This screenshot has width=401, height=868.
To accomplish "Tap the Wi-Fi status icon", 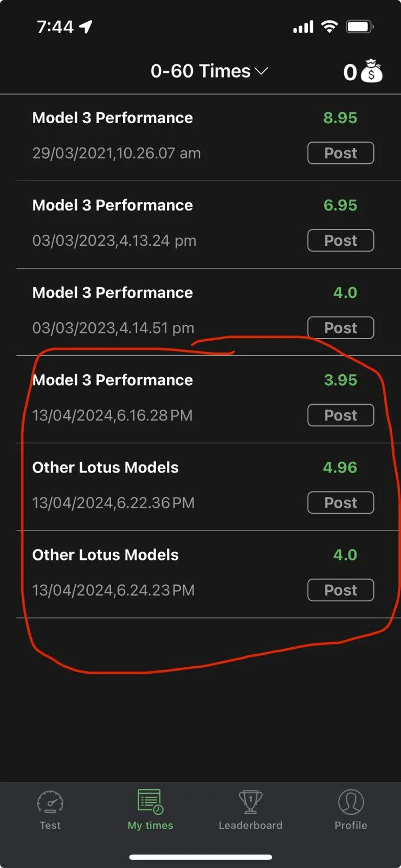I will click(x=329, y=27).
